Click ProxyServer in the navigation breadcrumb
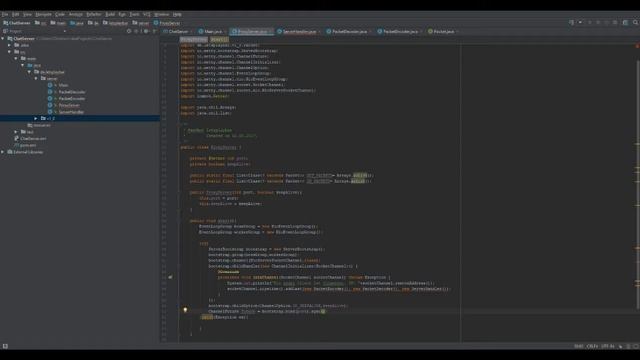This screenshot has height=360, width=640. [x=167, y=23]
